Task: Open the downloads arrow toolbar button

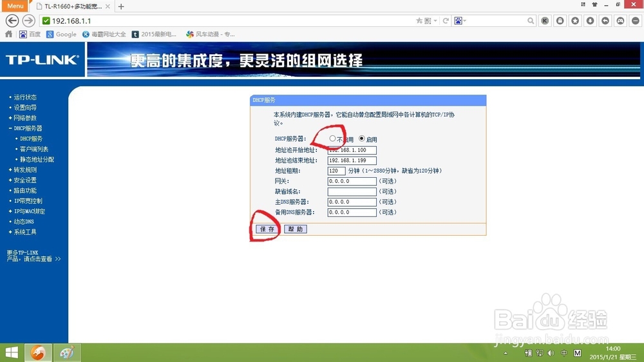Action: point(590,21)
